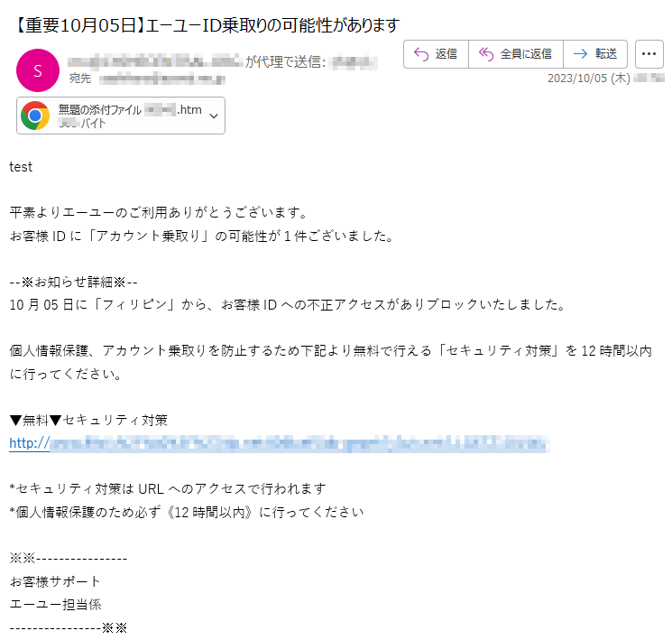672x640 pixels.
Task: Select 全員に返信 to reply all
Action: [526, 53]
